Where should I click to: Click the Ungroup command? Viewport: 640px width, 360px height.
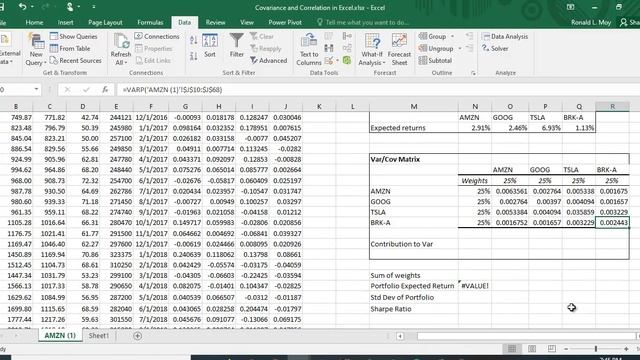[436, 48]
